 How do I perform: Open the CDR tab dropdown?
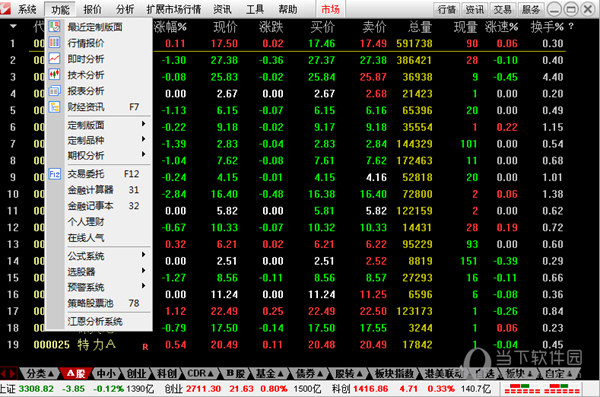[210, 373]
